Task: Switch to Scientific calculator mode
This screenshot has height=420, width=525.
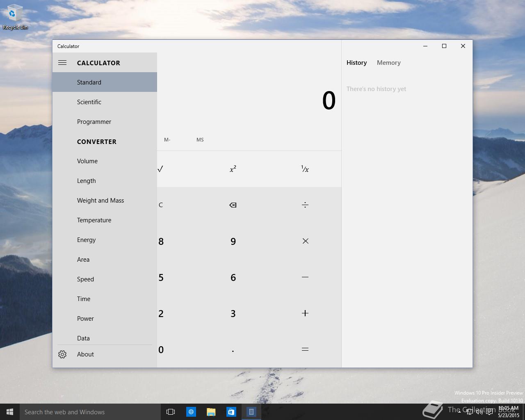Action: coord(105,102)
